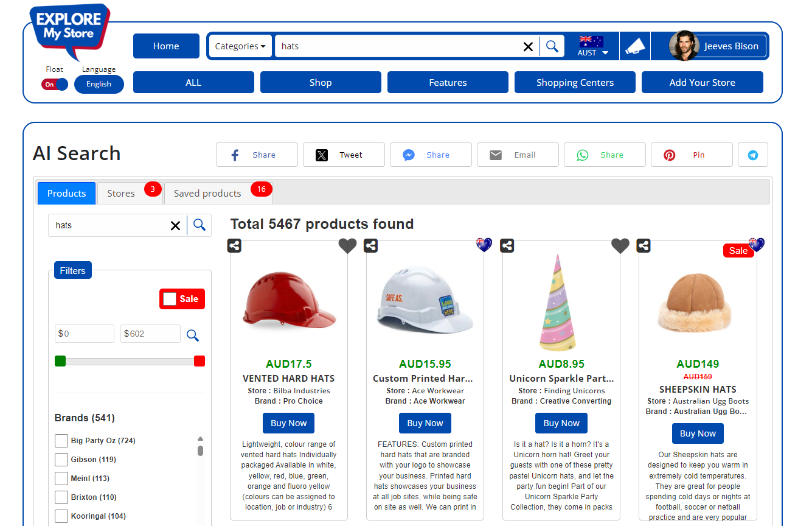Click the minimum price input field

[x=85, y=334]
